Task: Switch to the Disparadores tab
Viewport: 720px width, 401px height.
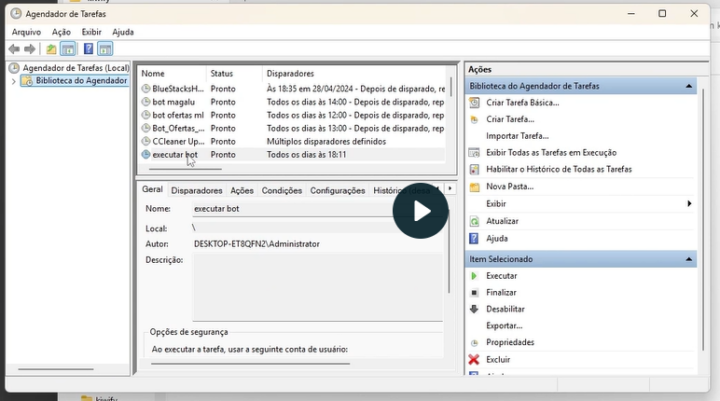Action: coord(196,190)
